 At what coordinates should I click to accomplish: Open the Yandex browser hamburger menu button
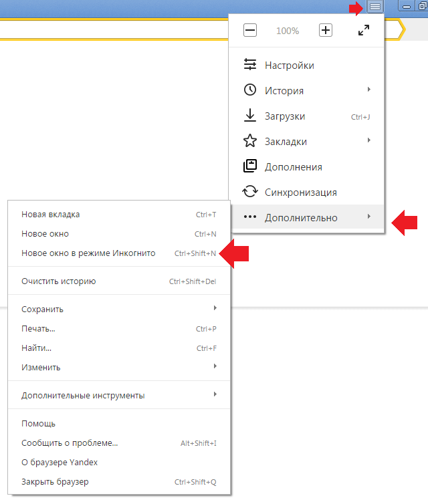(375, 7)
